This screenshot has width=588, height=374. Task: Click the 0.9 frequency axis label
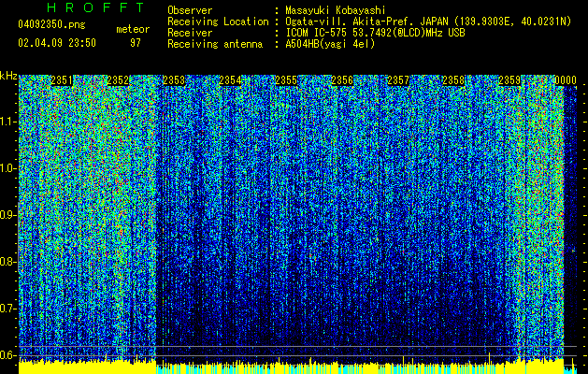7,215
